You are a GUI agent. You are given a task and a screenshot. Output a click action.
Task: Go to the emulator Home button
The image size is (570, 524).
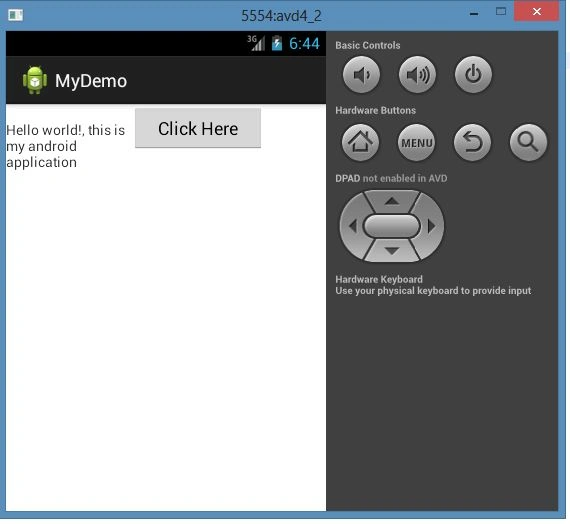[x=360, y=143]
